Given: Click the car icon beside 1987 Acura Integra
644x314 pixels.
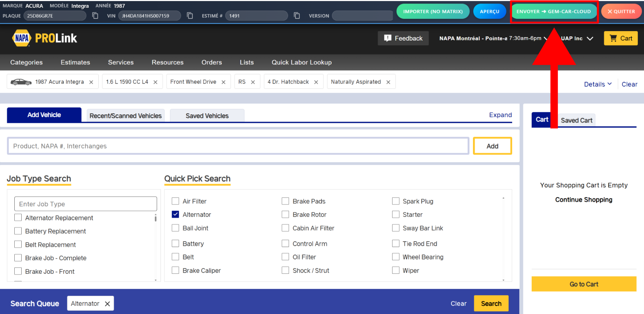Looking at the screenshot, I should pyautogui.click(x=21, y=82).
